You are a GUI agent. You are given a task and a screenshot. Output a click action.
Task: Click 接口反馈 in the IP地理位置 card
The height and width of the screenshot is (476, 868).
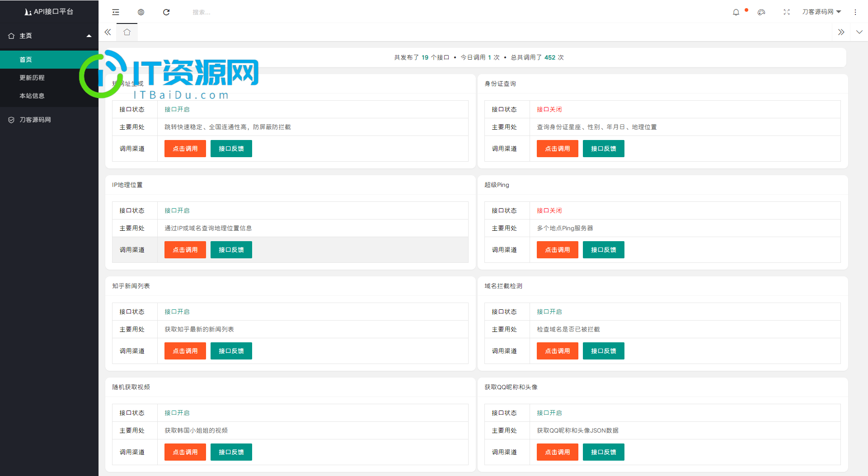click(231, 250)
